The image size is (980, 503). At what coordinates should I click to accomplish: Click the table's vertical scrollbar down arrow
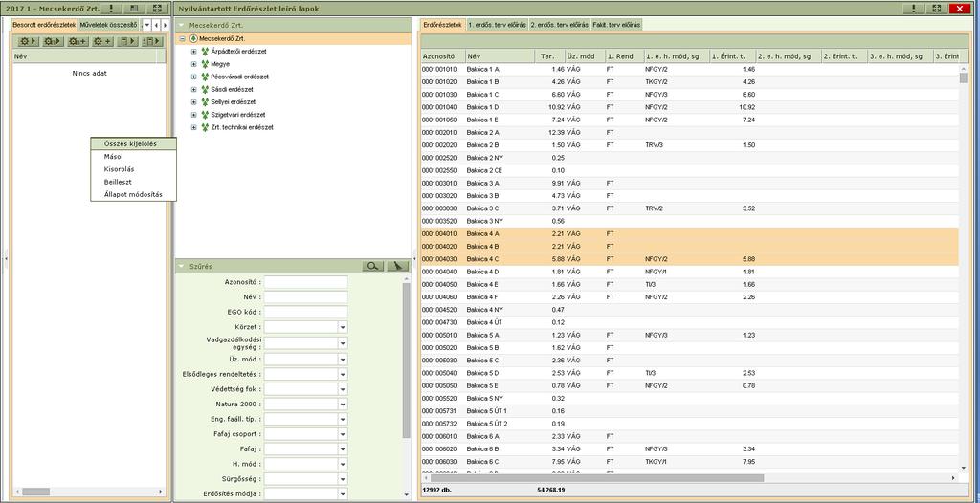click(963, 467)
